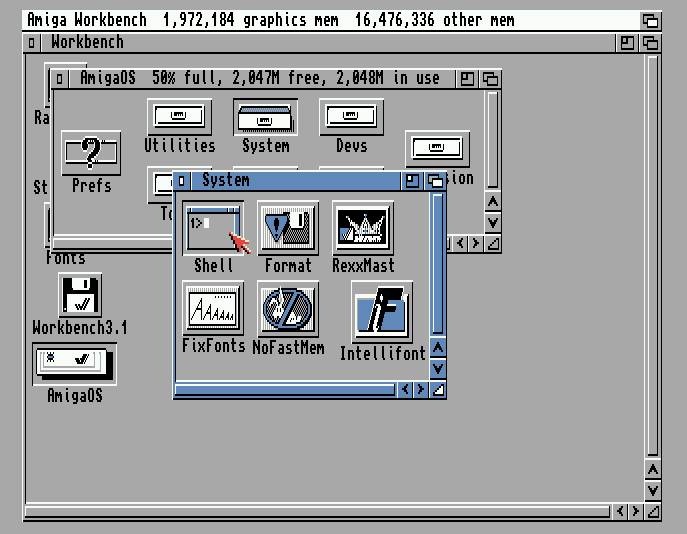
Task: Select the Devs drawer icon
Action: coord(351,116)
